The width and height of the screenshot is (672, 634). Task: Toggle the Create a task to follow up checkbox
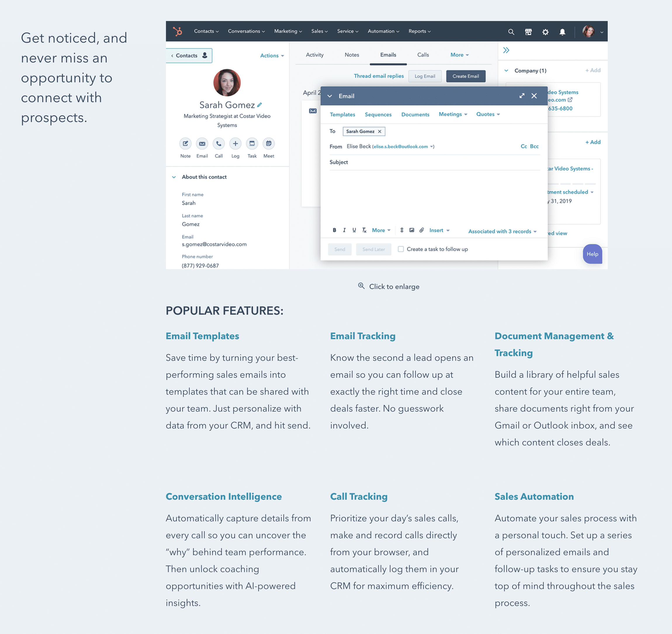399,249
